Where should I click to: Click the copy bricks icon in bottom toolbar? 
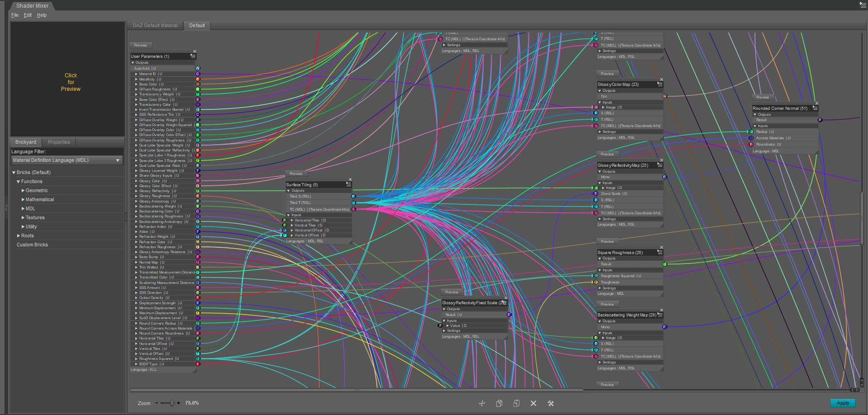499,403
